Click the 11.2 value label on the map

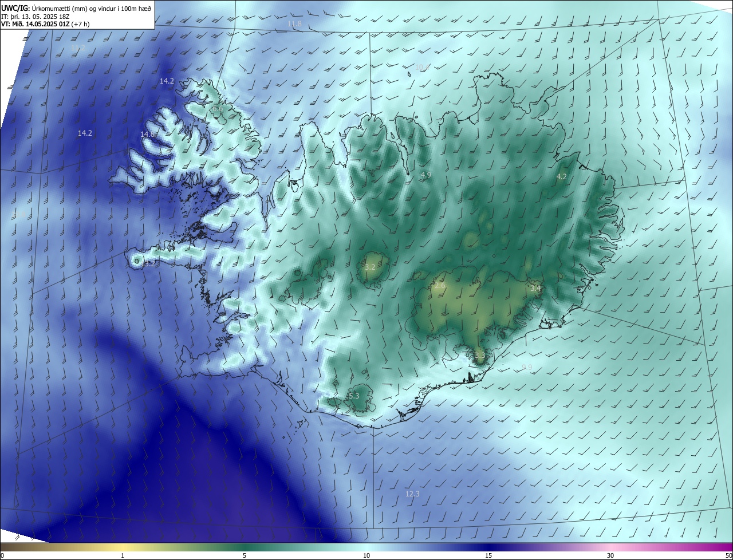[78, 48]
